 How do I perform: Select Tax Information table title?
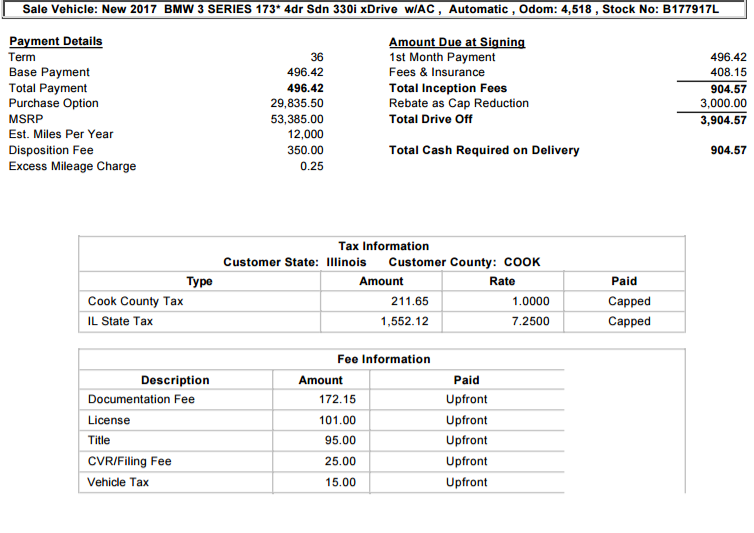pyautogui.click(x=383, y=246)
